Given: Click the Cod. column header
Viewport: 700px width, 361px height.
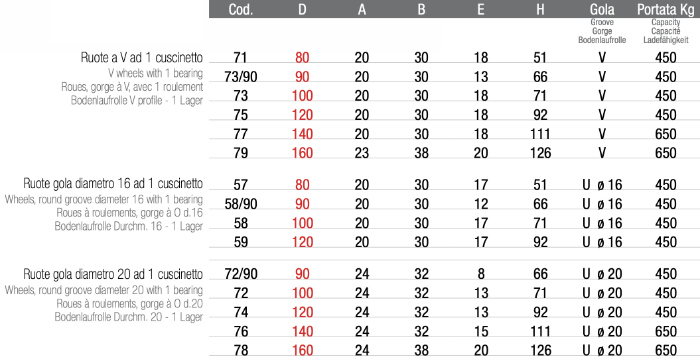Looking at the screenshot, I should click(241, 9).
